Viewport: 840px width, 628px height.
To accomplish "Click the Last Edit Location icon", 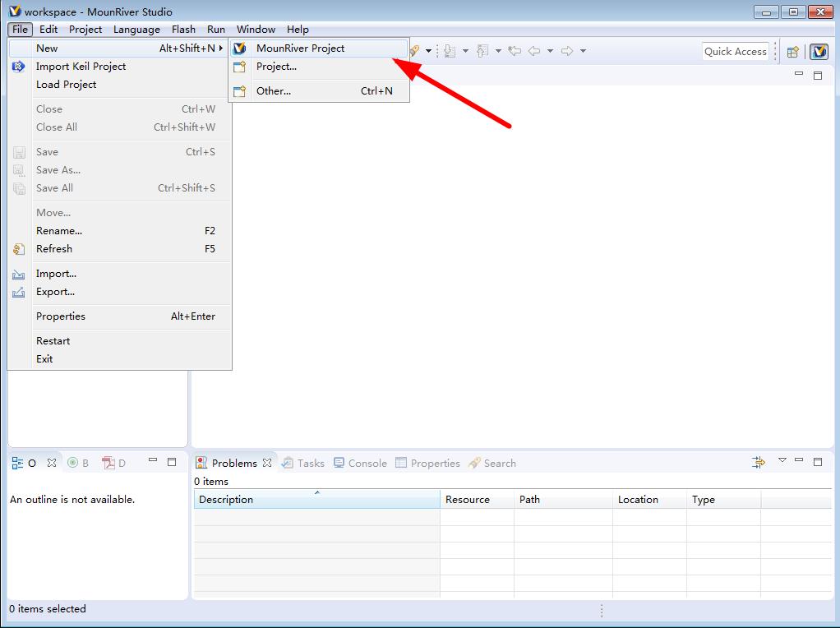I will click(515, 51).
